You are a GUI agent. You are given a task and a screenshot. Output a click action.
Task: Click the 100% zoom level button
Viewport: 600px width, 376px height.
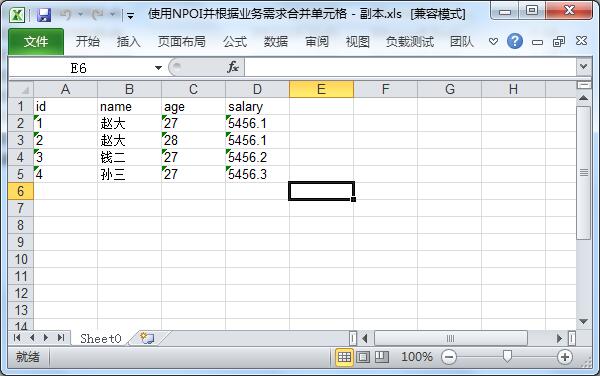417,357
